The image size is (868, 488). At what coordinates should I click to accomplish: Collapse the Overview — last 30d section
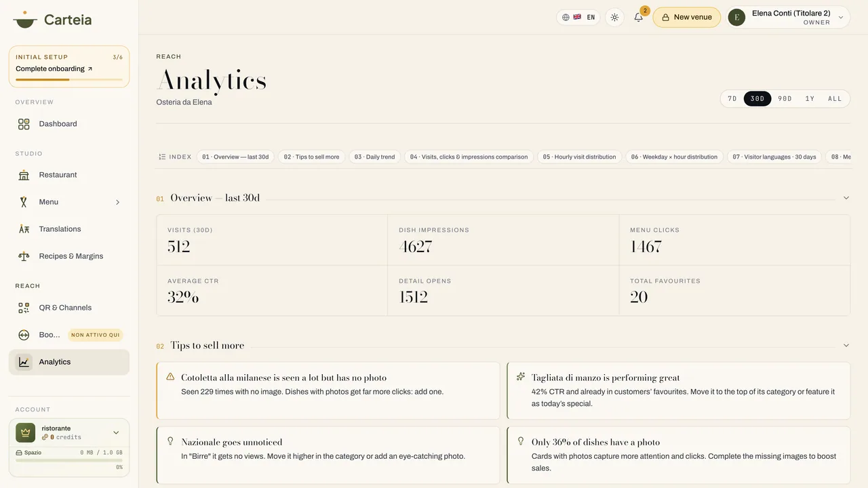pos(846,198)
